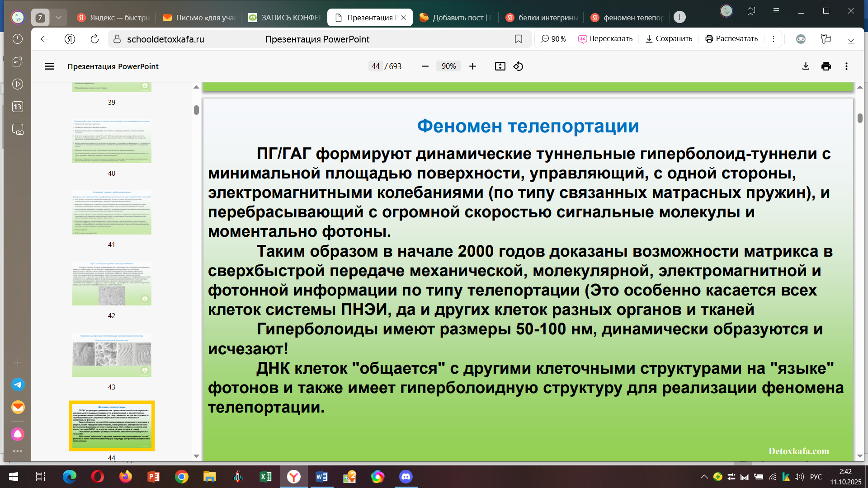Image resolution: width=868 pixels, height=488 pixels.
Task: Zoom in with the plus icon
Action: tap(472, 66)
